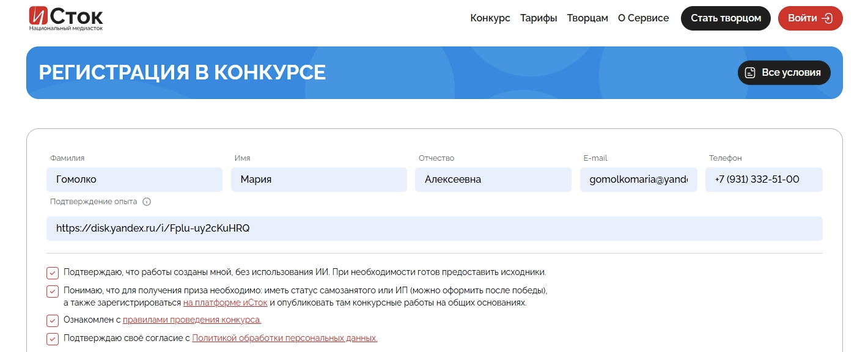The image size is (868, 352).
Task: Uncheck the works created without AI checkbox
Action: coord(53,273)
